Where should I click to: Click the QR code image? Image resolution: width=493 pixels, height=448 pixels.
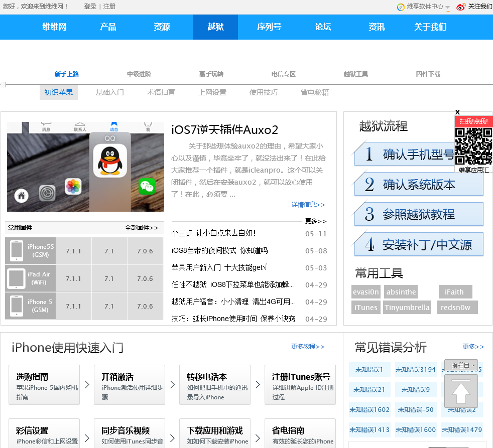click(x=473, y=146)
